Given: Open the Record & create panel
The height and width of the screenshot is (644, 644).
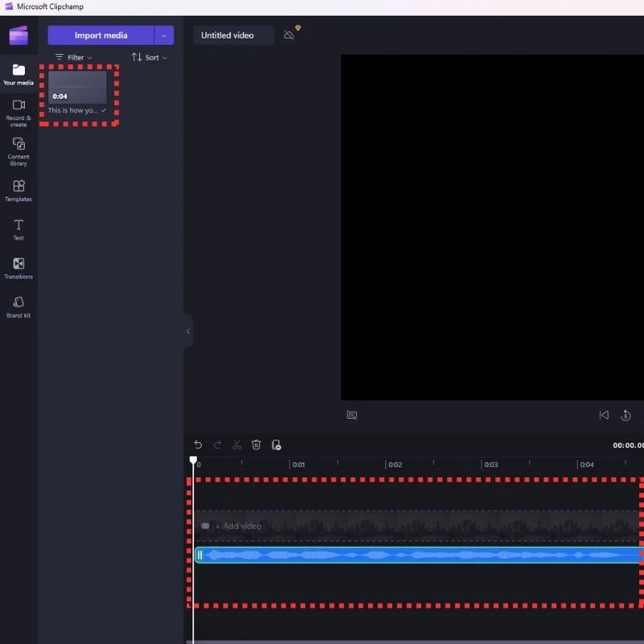Looking at the screenshot, I should (19, 111).
